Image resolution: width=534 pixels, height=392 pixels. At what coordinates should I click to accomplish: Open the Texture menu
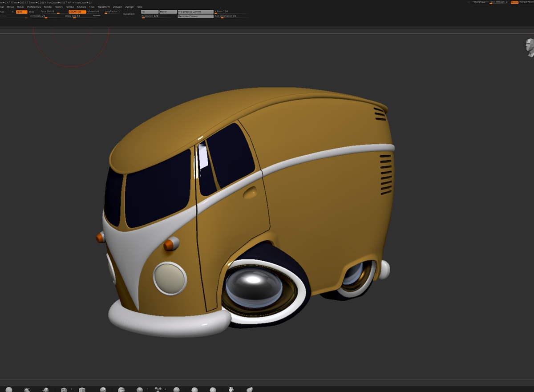[81, 7]
